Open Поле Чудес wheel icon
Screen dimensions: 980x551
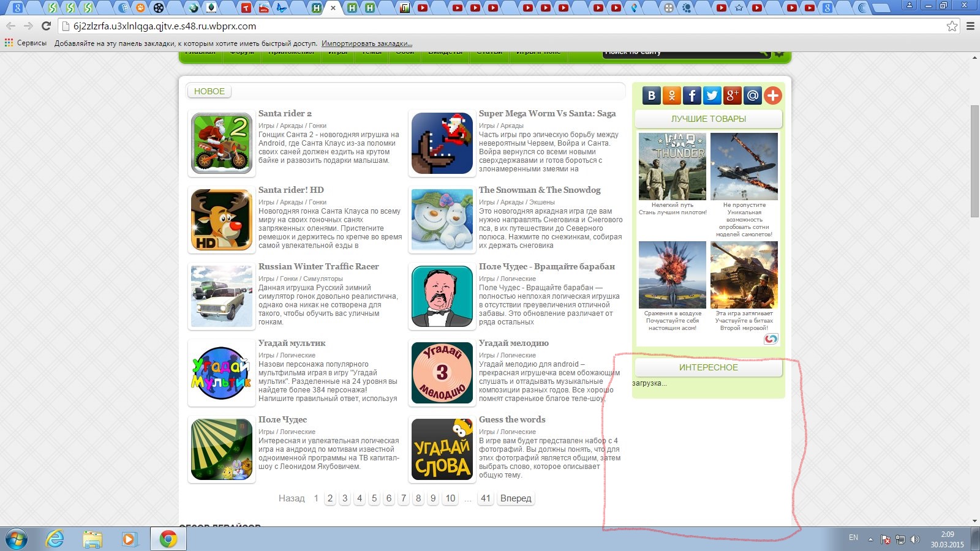222,449
